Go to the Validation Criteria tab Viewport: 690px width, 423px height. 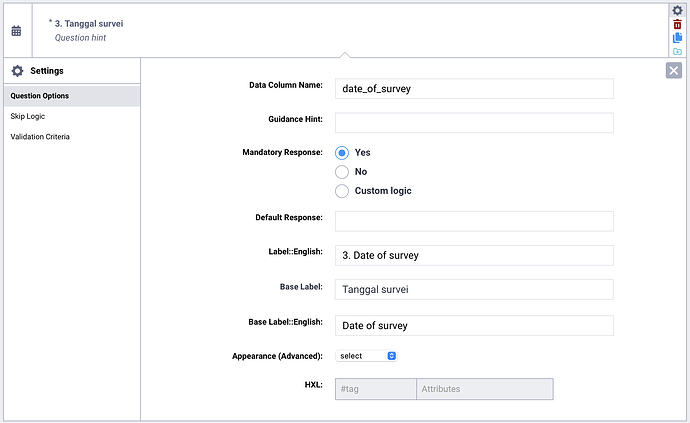[70, 137]
